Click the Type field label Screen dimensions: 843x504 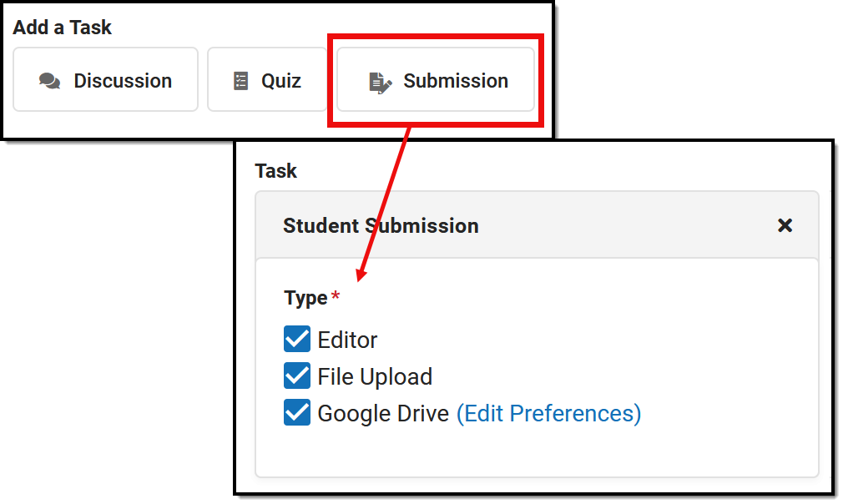305,298
